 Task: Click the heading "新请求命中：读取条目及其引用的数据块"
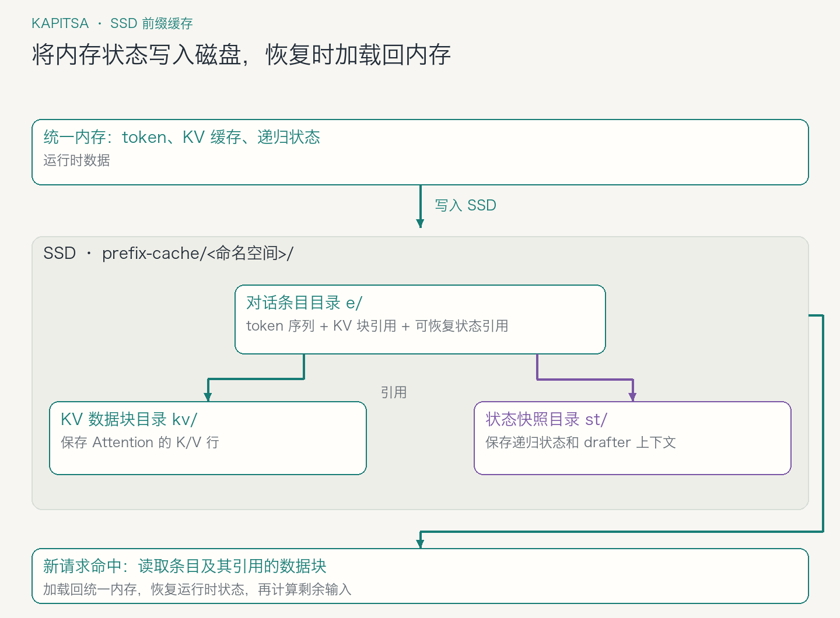click(x=185, y=566)
